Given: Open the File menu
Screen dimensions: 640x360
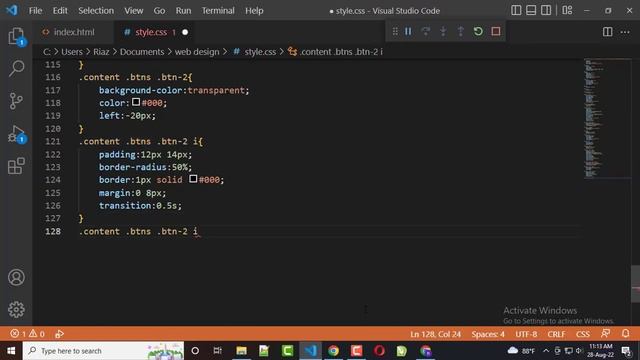Looking at the screenshot, I should (36, 11).
